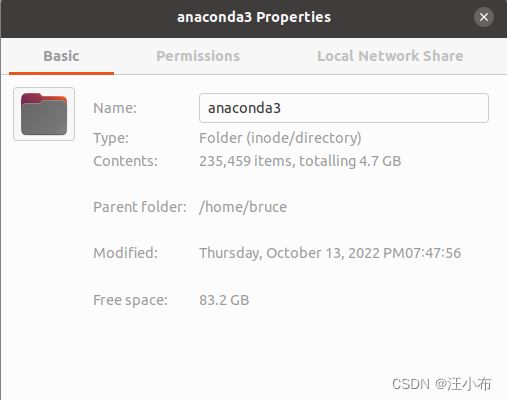Click the 83.2 GB free space value
Viewport: 507px width, 400px height.
[224, 300]
